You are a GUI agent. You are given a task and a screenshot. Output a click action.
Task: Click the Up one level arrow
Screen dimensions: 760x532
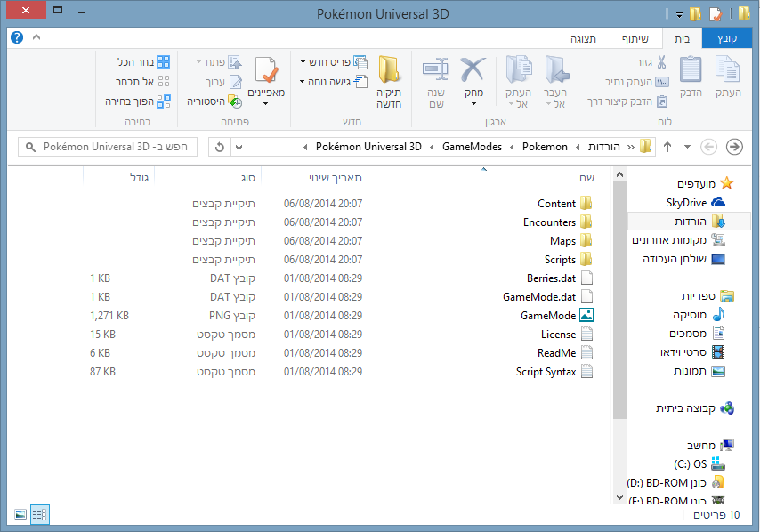[667, 147]
